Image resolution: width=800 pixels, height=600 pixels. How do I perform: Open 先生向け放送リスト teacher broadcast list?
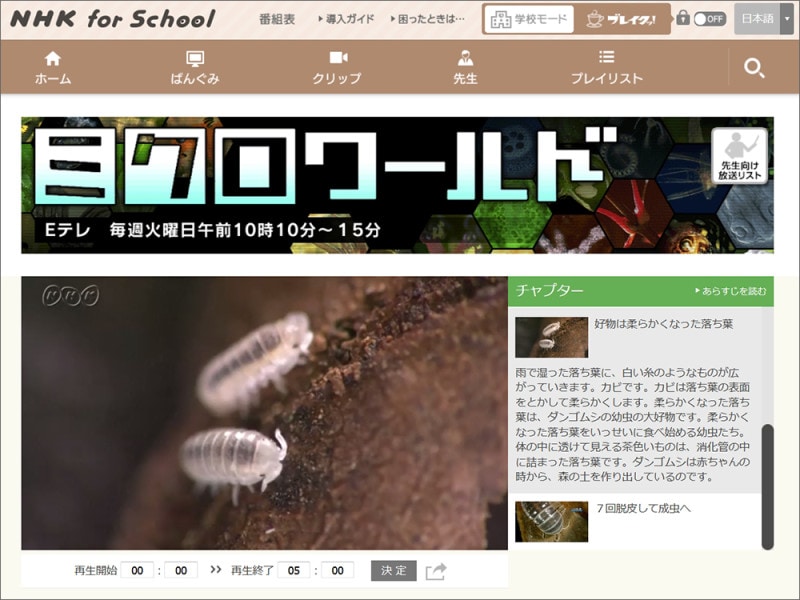(739, 155)
